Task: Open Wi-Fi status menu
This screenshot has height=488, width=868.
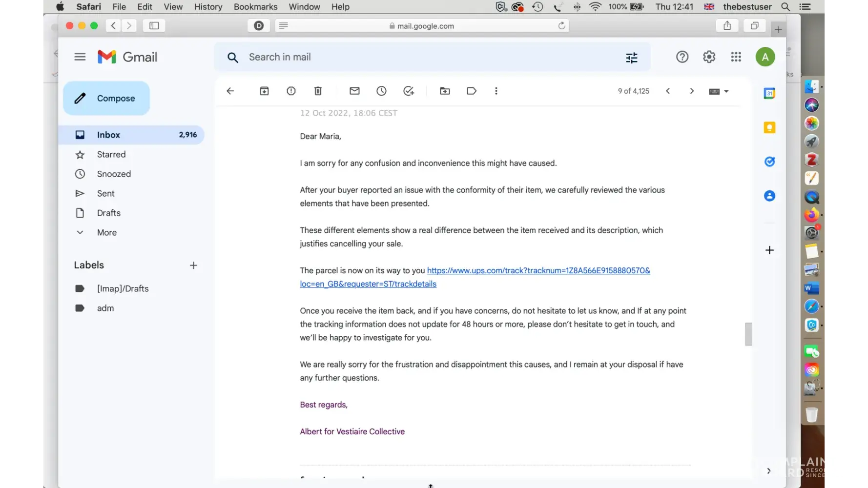Action: coord(595,7)
